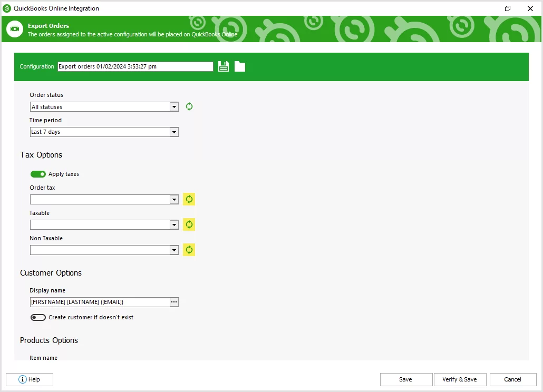Expand the Time period selection list
The image size is (543, 392).
(x=174, y=132)
